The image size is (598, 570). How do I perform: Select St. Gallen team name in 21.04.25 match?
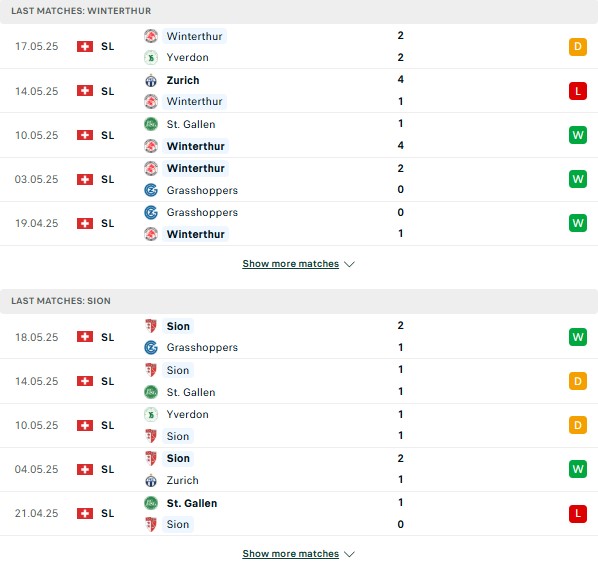pos(192,503)
